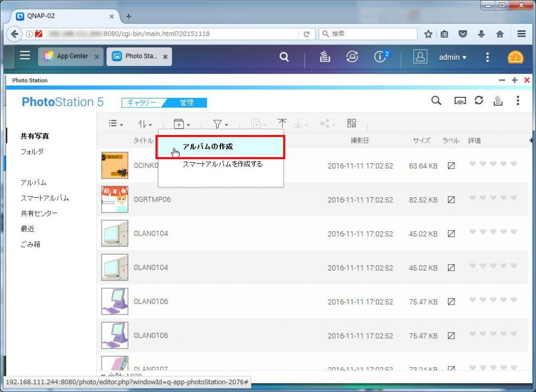Click the multi-select grid icon in toolbar
The width and height of the screenshot is (536, 392).
352,123
